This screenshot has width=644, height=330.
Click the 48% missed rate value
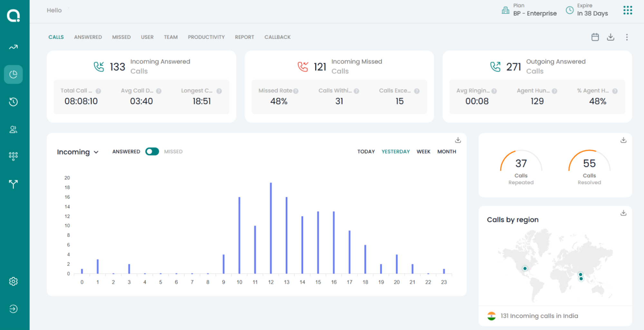pos(279,101)
